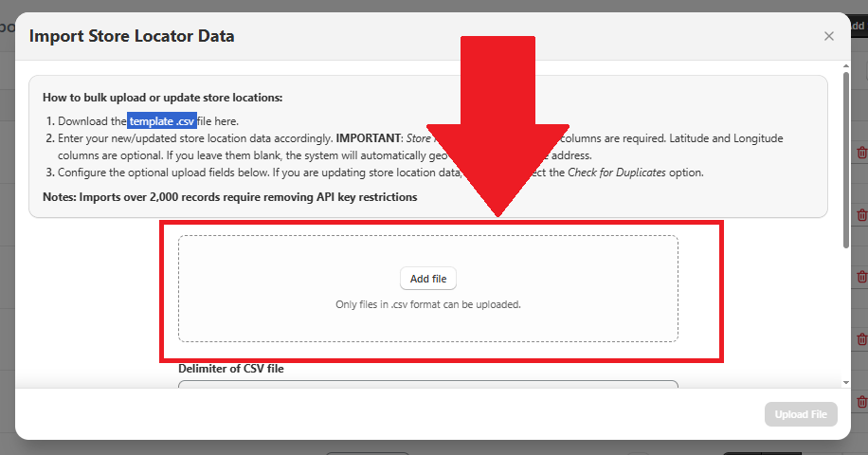Click the Upload File button

(x=801, y=414)
